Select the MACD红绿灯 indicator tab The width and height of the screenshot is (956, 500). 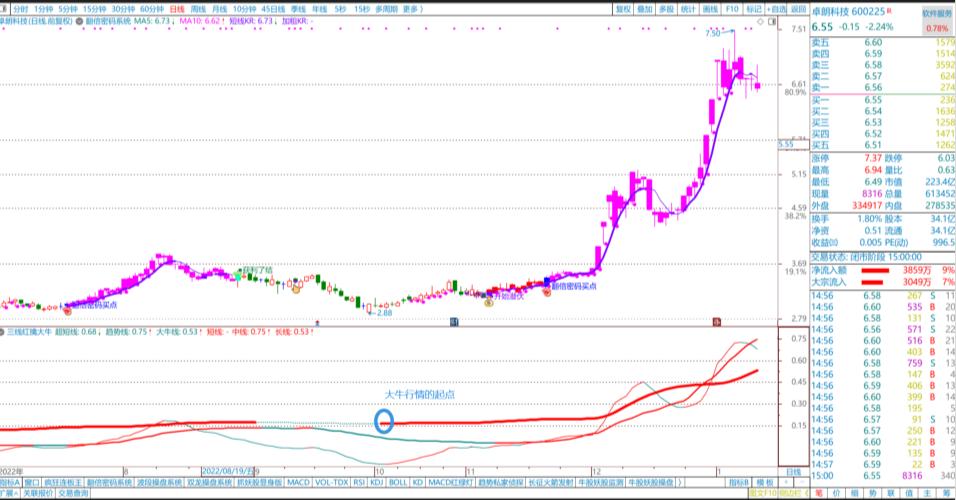tap(450, 482)
